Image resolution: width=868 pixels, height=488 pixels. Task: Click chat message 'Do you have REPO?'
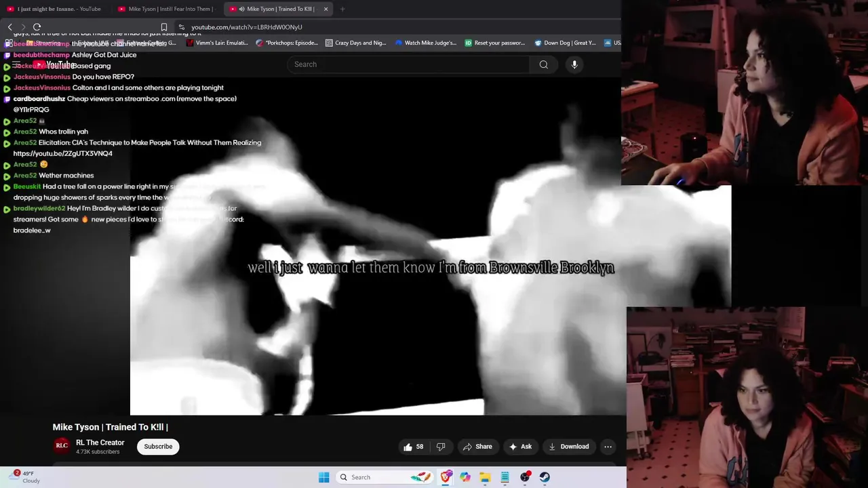(x=103, y=77)
